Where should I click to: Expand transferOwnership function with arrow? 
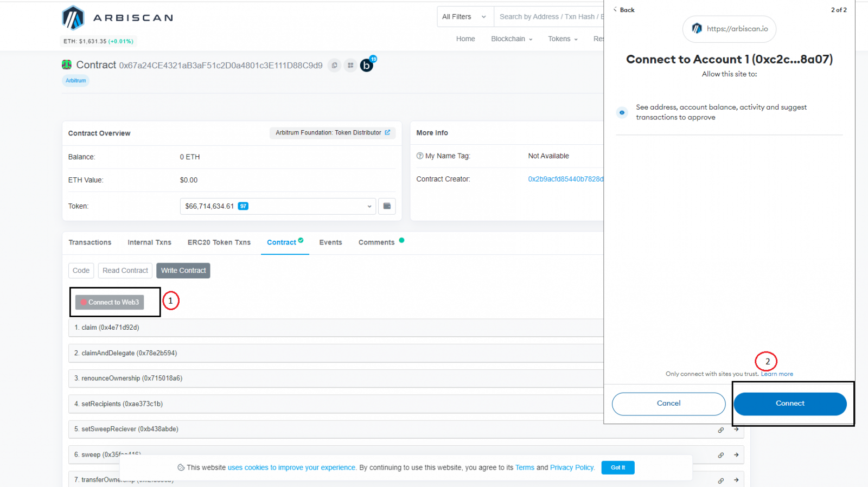[x=736, y=480]
